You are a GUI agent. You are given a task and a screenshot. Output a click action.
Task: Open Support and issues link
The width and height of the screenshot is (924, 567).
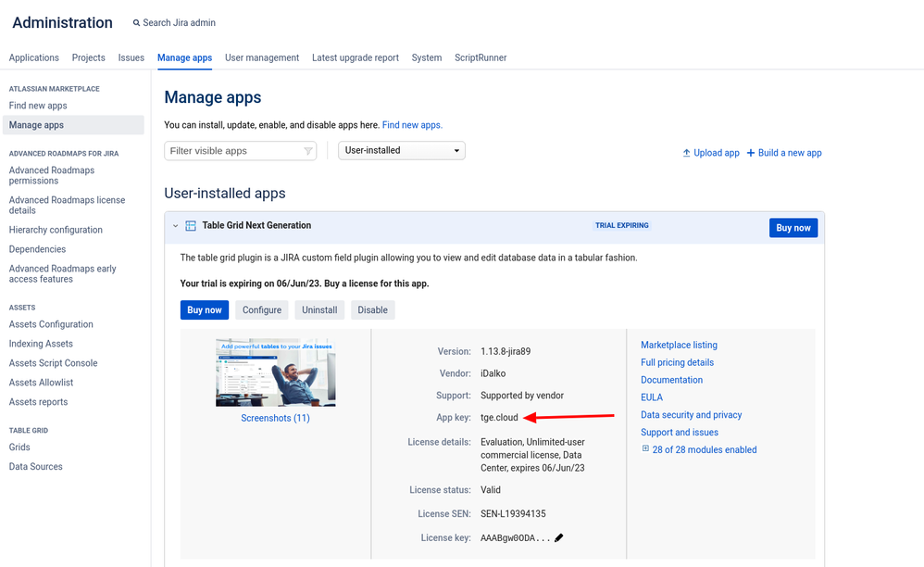click(x=680, y=432)
